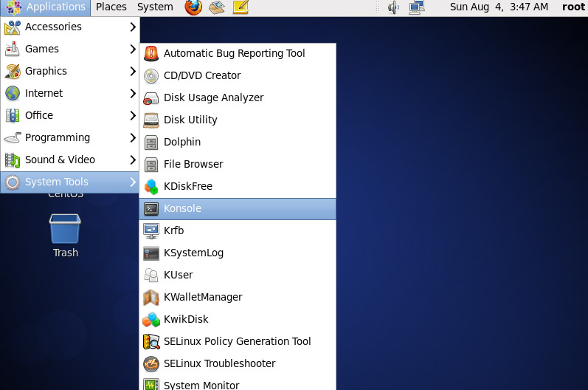Click the CD/DVD Creator label
The height and width of the screenshot is (390, 588).
(202, 75)
